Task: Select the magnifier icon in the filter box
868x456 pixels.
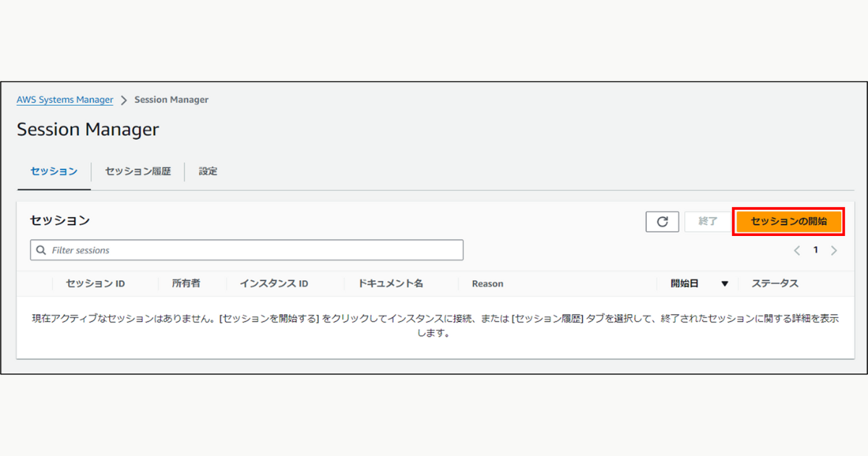Action: coord(41,250)
